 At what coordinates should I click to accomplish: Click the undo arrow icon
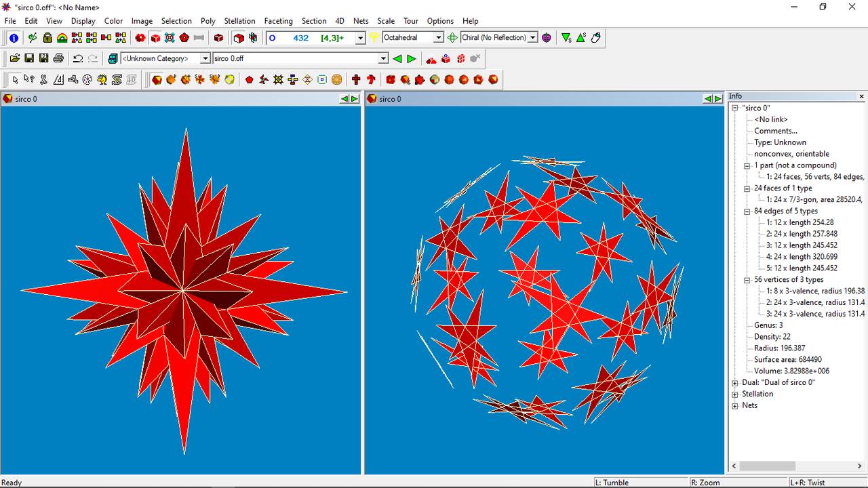[78, 59]
